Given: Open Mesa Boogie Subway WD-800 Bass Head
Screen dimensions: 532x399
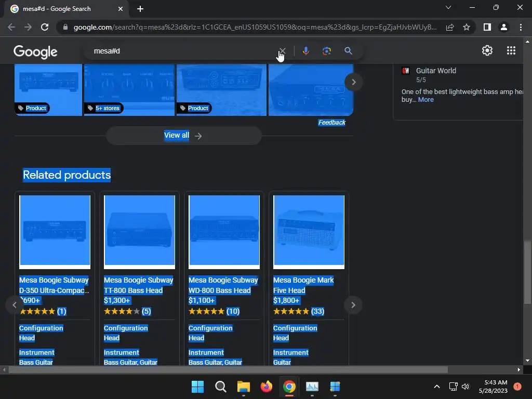Looking at the screenshot, I should point(223,285).
